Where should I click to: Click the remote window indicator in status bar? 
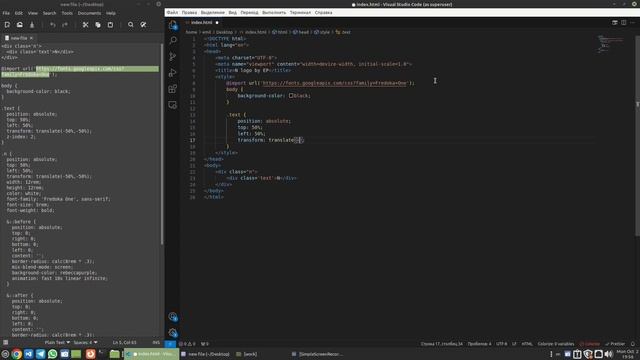170,344
